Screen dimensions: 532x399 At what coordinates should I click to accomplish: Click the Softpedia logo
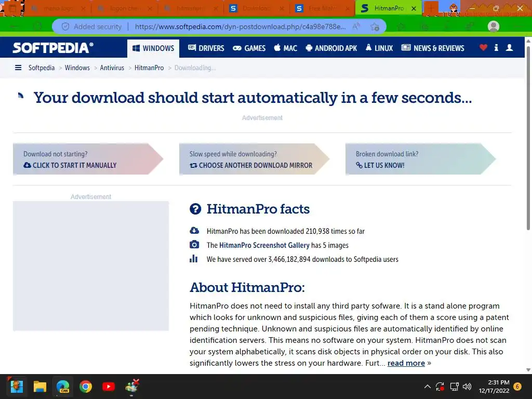[x=53, y=48]
